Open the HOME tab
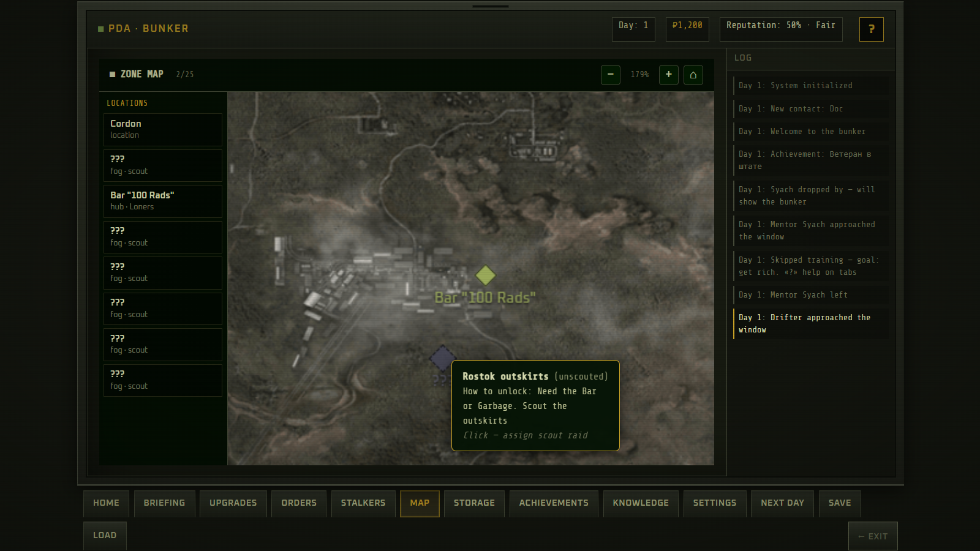 coord(106,503)
